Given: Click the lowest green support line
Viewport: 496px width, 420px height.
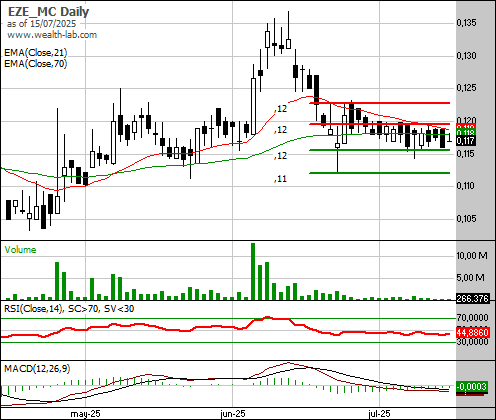Looking at the screenshot, I should pos(380,173).
